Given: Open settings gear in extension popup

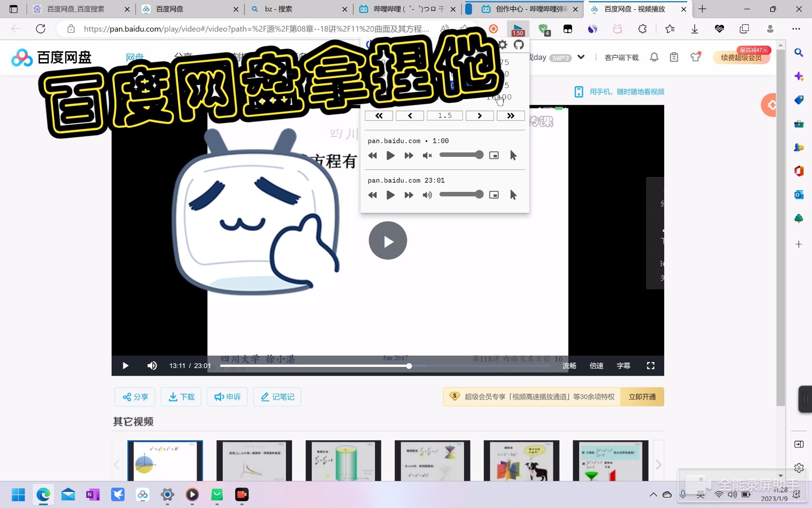Looking at the screenshot, I should [x=502, y=45].
